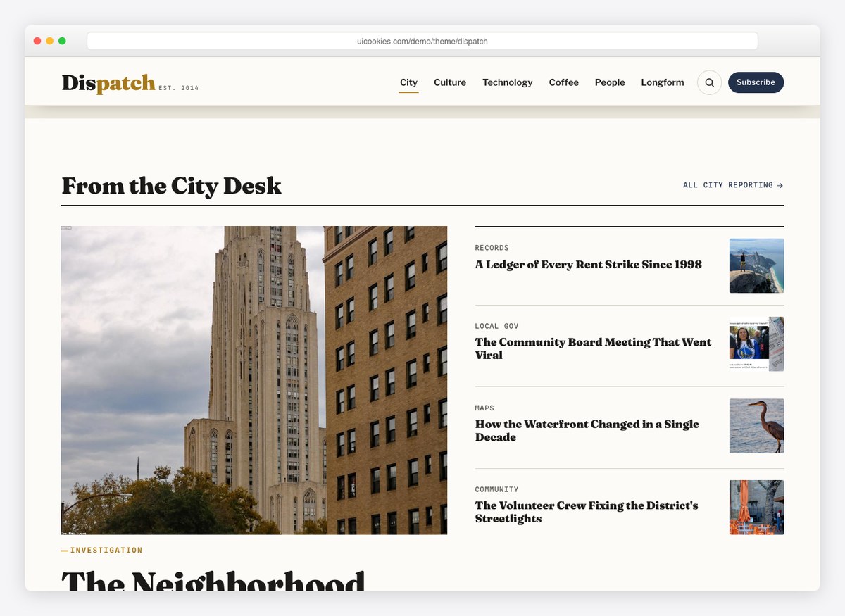The image size is (845, 616).
Task: Click the rent strike article thumbnail
Action: [x=756, y=265]
